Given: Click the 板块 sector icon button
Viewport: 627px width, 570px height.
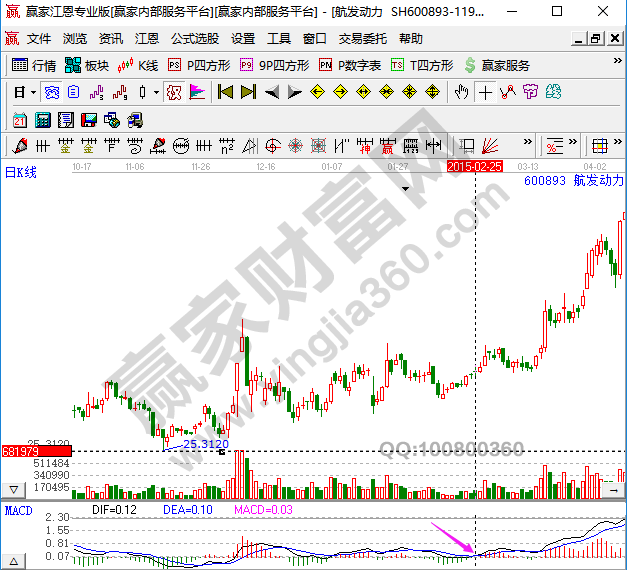Looking at the screenshot, I should (86, 65).
